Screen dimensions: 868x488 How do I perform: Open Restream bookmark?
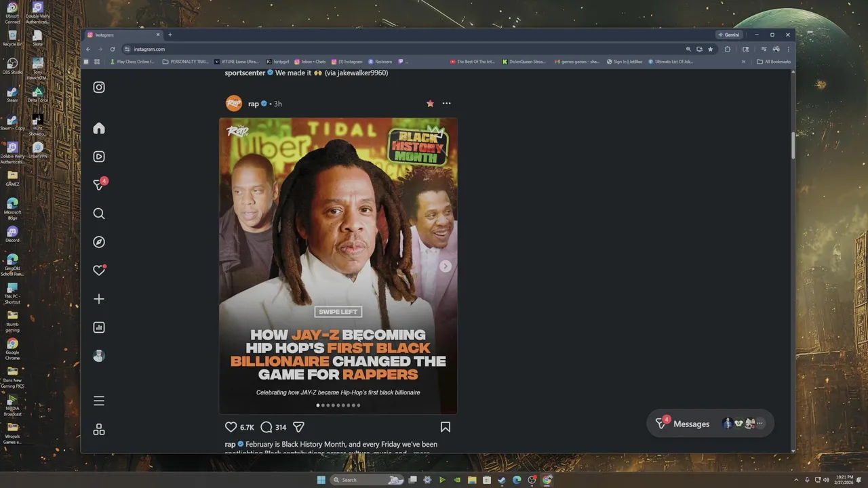(381, 62)
